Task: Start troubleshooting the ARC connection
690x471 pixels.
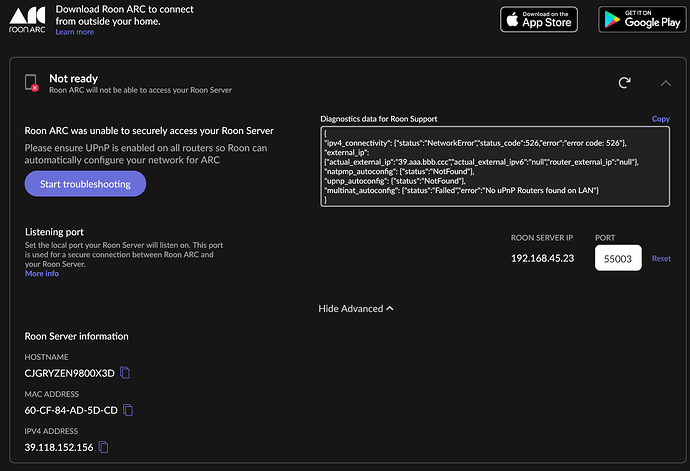Action: click(x=85, y=184)
